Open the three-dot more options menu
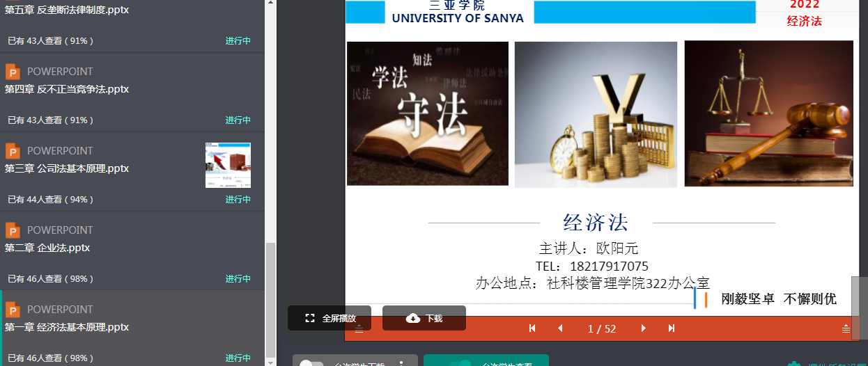The width and height of the screenshot is (868, 366). point(402,363)
